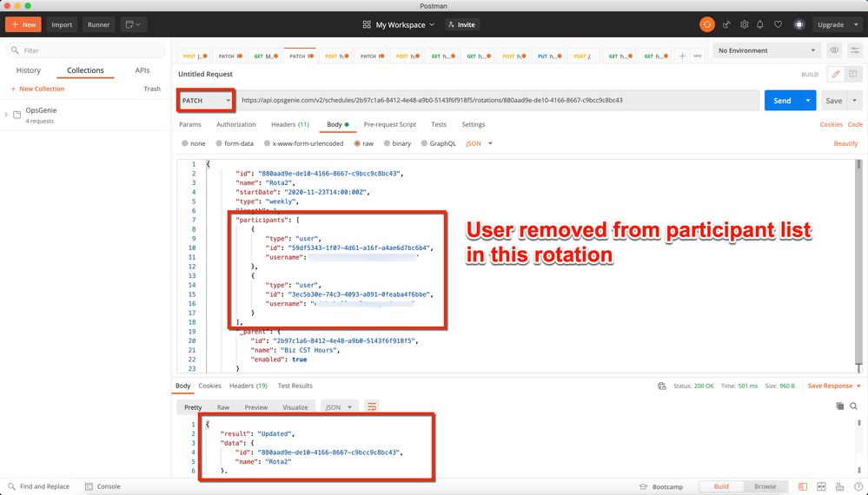Switch to two-pane layout icon

point(821,486)
